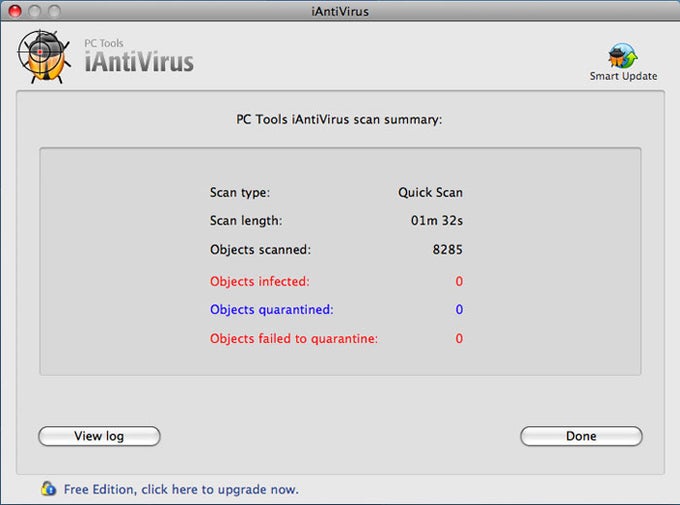Click the iAntiVirus window title text
This screenshot has width=680, height=505.
tap(340, 11)
